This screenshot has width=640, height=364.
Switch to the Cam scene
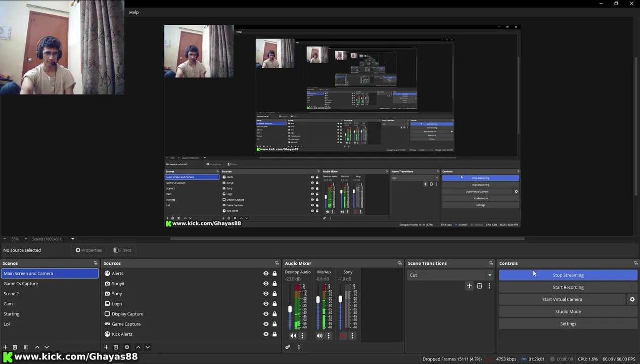point(50,304)
